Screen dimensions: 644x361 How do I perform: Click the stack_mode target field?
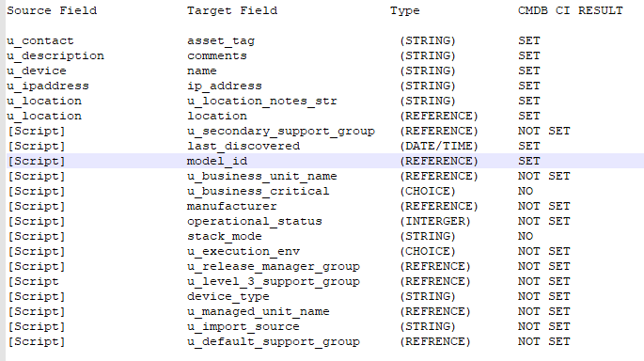coord(225,237)
